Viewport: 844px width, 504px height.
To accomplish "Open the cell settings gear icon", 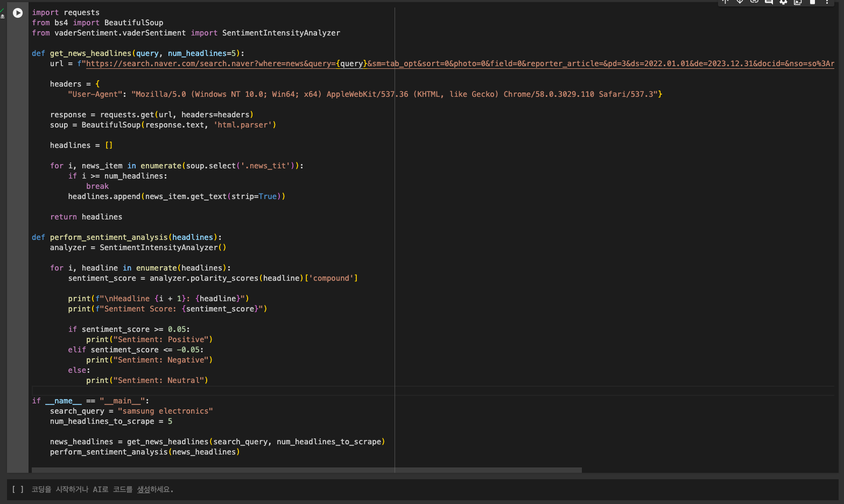I will coord(783,2).
